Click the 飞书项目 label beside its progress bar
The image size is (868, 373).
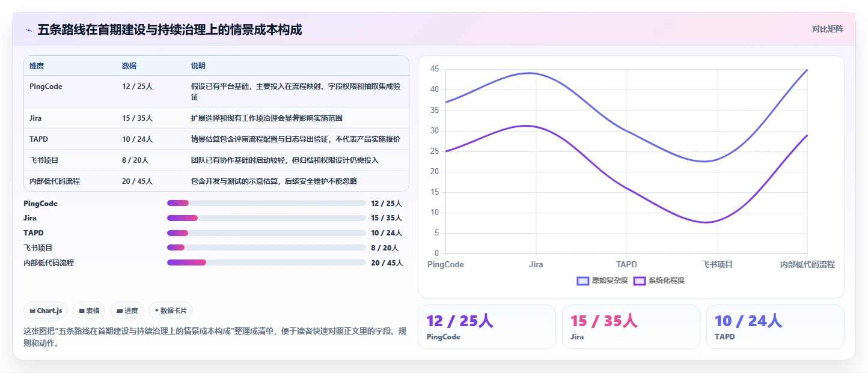pos(38,247)
